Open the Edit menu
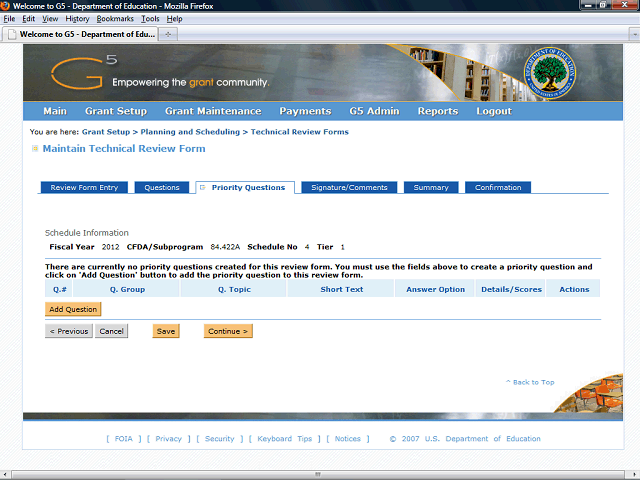Image resolution: width=640 pixels, height=480 pixels. point(28,19)
